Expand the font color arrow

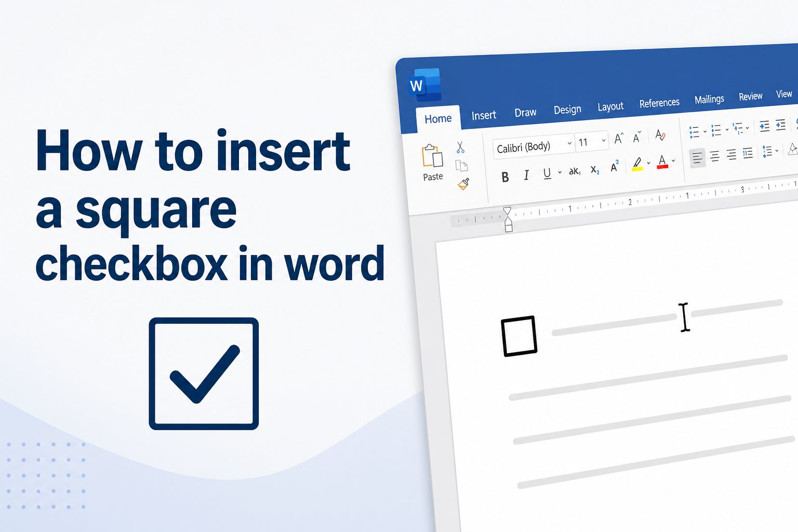[x=673, y=161]
